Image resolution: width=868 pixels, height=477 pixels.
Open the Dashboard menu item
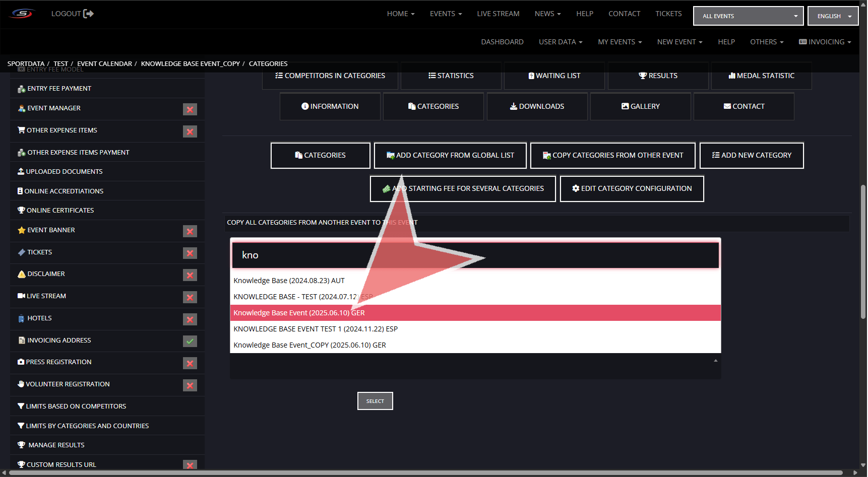pyautogui.click(x=502, y=42)
